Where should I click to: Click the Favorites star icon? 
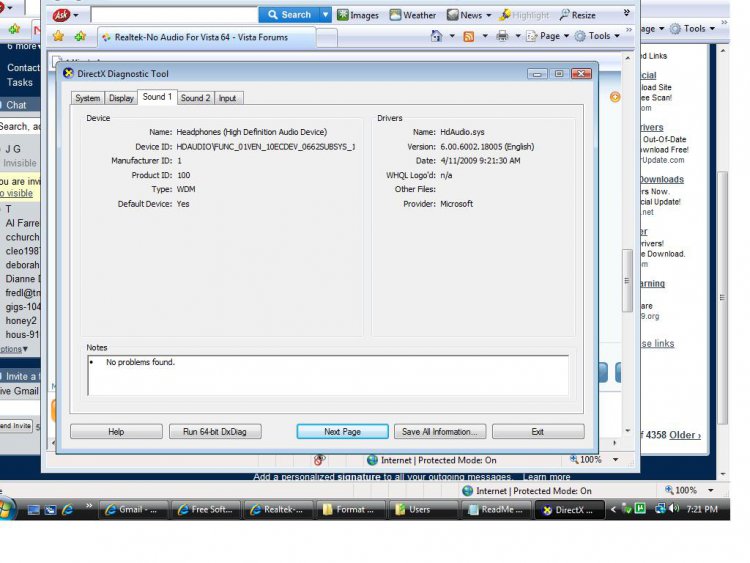[58, 36]
